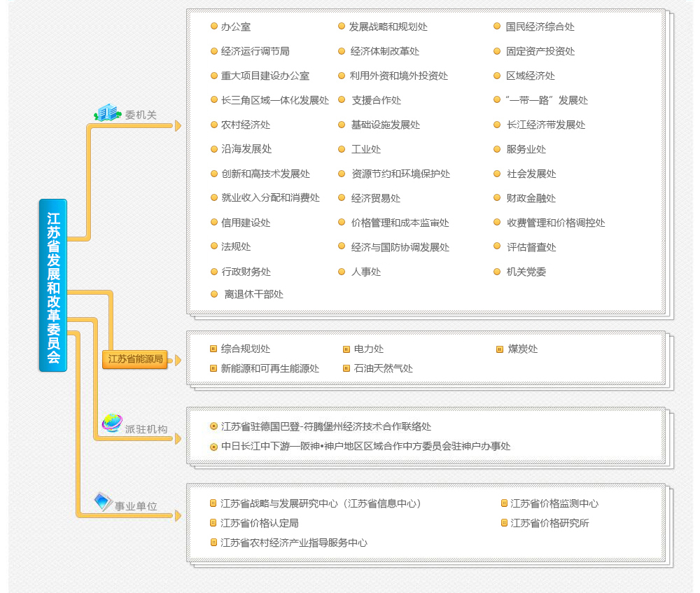Open the 发展战略和规划处 link
Viewport: 700px width, 593px height.
[x=388, y=27]
